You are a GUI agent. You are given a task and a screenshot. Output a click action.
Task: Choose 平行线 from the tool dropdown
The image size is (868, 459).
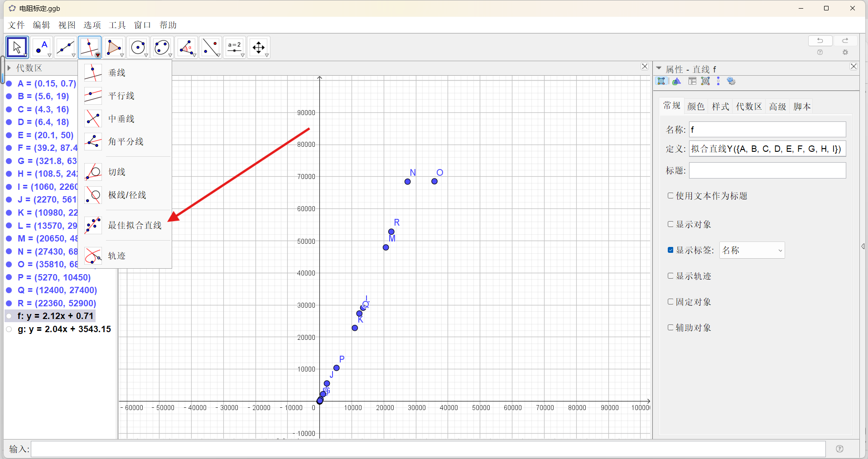(x=125, y=96)
